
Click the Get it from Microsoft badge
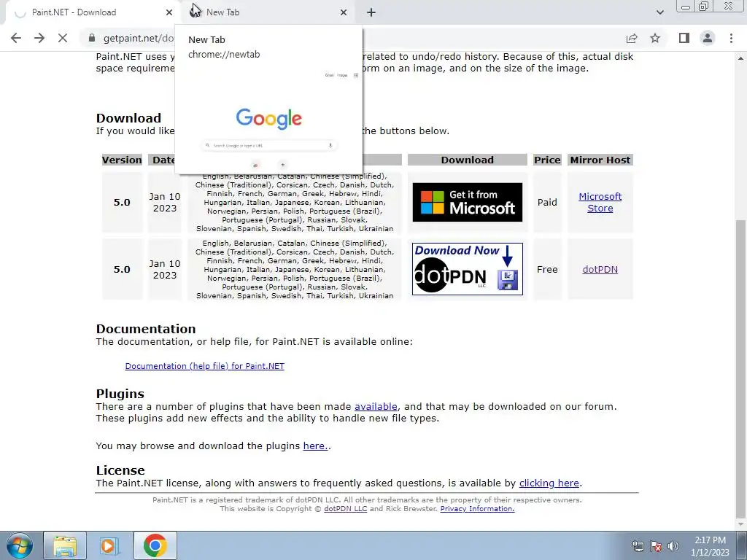click(468, 203)
